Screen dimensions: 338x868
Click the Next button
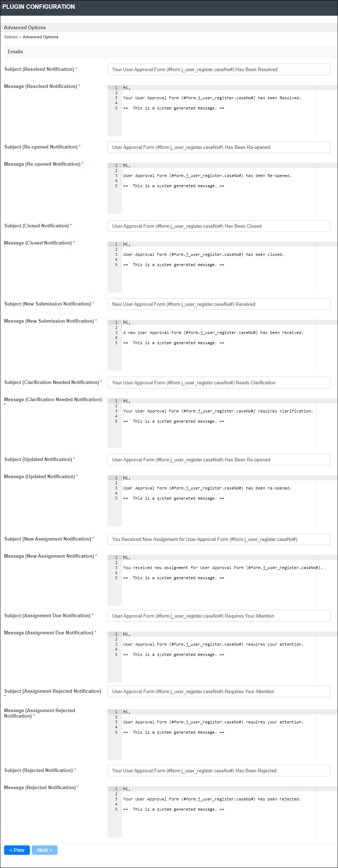(x=44, y=850)
